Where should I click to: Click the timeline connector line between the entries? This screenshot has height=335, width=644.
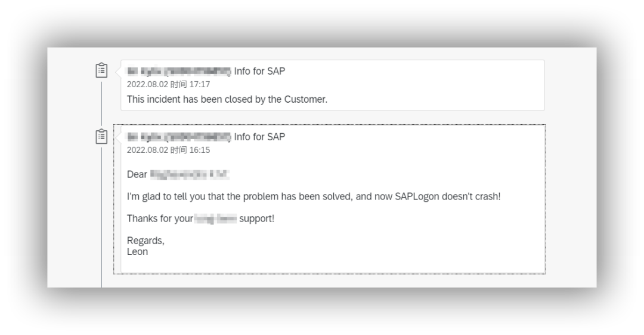pos(101,103)
